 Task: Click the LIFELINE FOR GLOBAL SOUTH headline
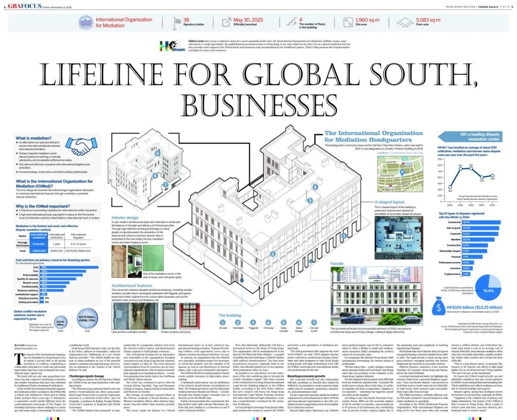[259, 75]
